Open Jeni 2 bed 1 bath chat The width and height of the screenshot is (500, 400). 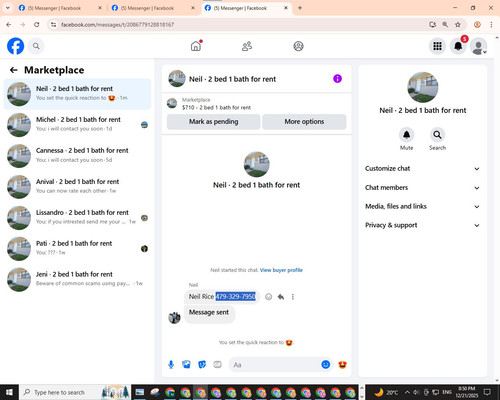(x=77, y=279)
